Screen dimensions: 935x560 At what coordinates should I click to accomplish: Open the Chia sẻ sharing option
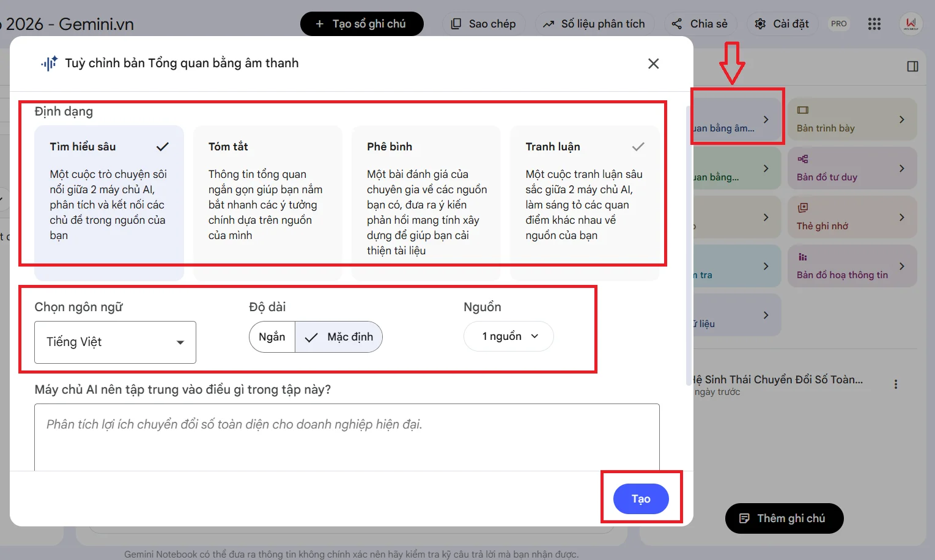(700, 24)
